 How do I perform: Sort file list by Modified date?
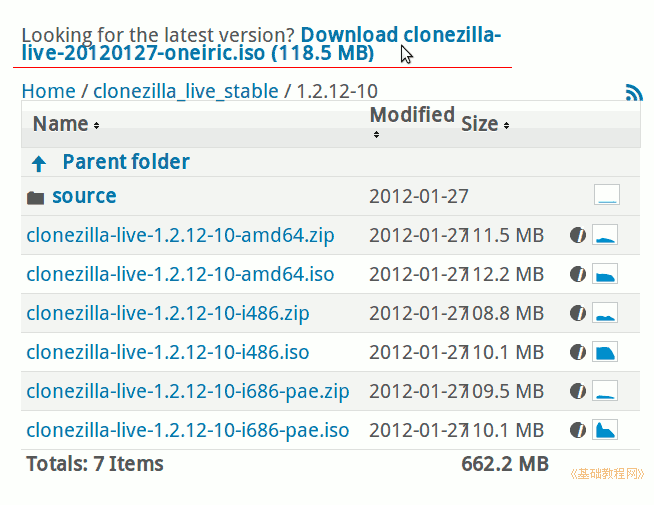point(412,121)
